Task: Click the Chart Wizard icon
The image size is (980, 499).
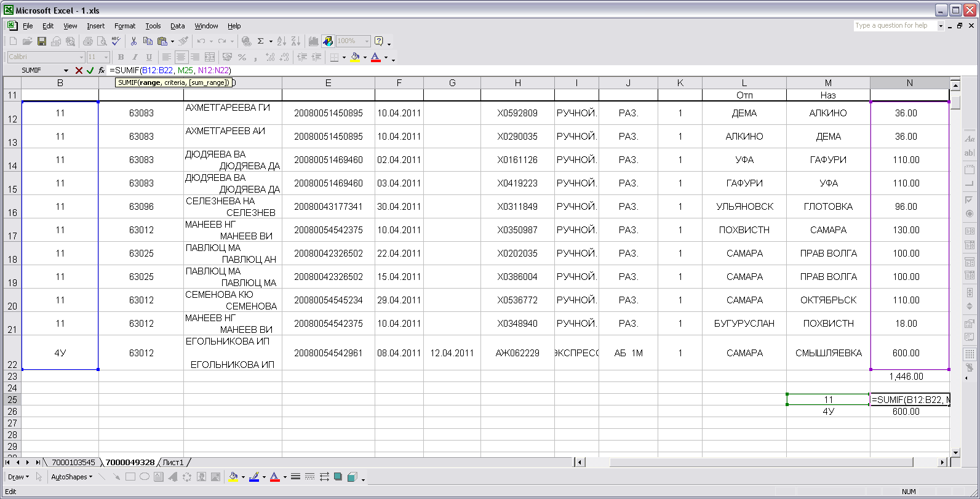Action: point(314,41)
